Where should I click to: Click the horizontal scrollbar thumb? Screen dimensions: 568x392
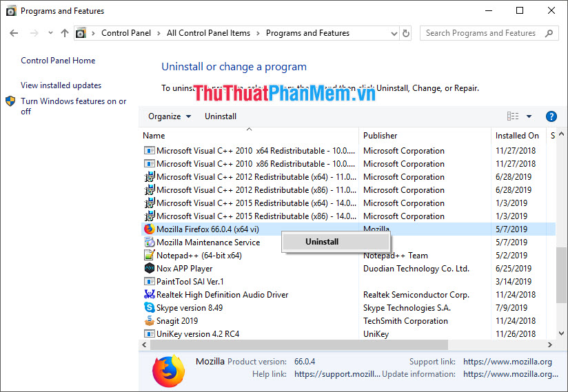(x=299, y=344)
